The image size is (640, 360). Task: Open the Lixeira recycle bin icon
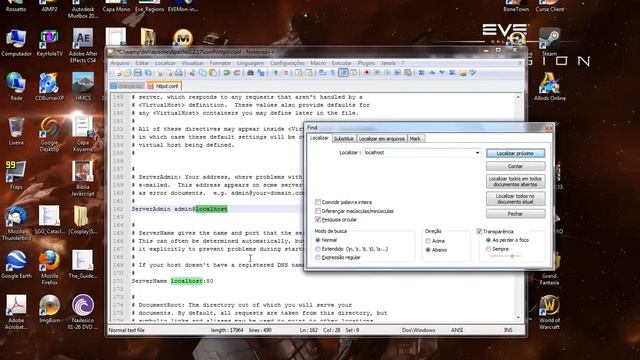(16, 131)
